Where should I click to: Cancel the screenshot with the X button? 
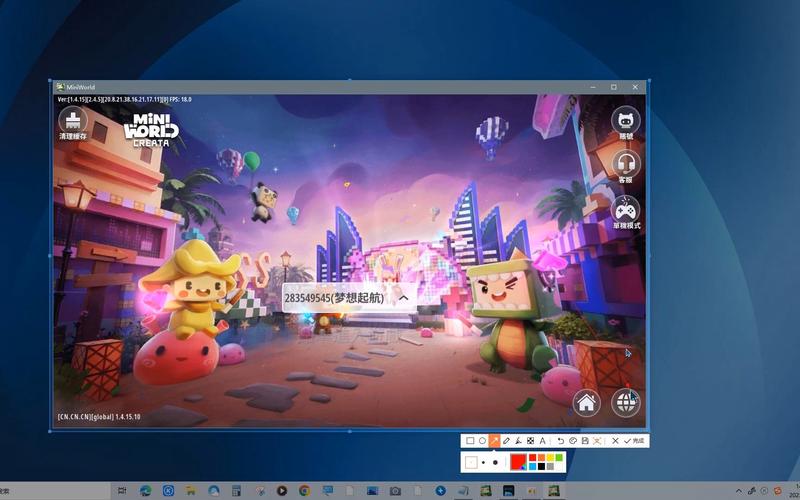615,441
